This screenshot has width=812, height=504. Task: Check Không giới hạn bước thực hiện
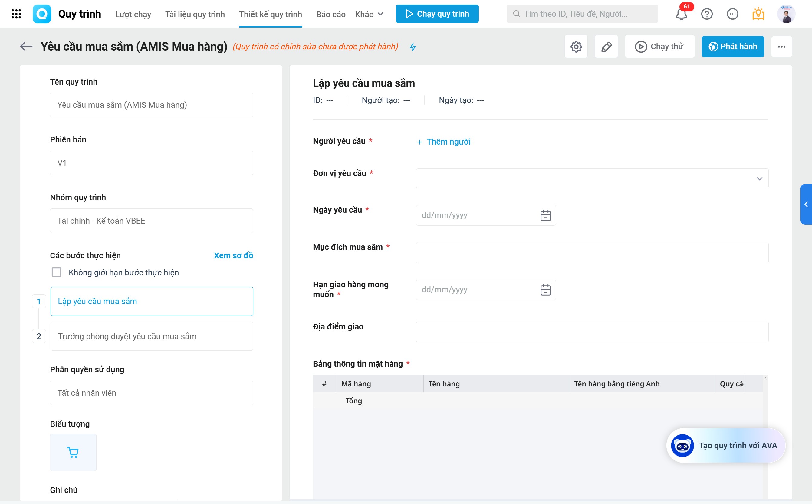coord(56,272)
